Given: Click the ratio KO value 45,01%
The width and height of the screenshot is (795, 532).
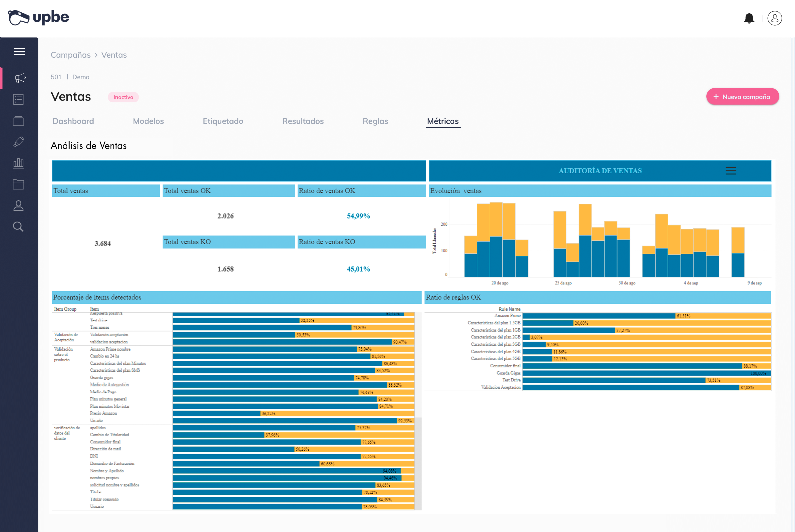Looking at the screenshot, I should click(x=358, y=269).
